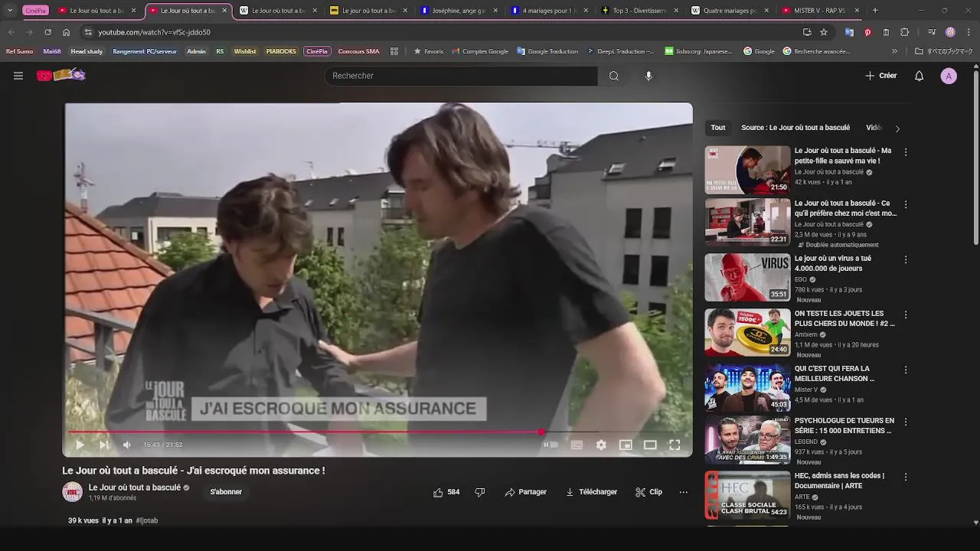Open the YouTube hamburger guide menu
This screenshot has width=980, height=551.
18,76
